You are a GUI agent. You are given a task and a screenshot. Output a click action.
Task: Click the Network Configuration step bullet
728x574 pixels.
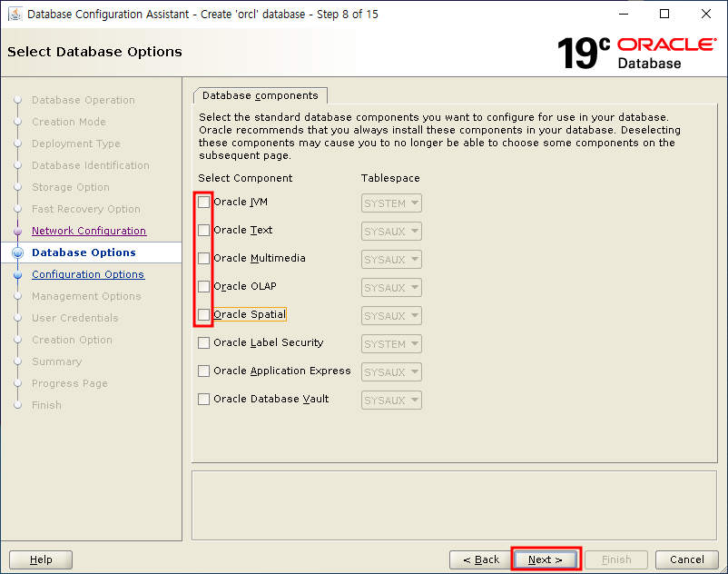(x=17, y=231)
